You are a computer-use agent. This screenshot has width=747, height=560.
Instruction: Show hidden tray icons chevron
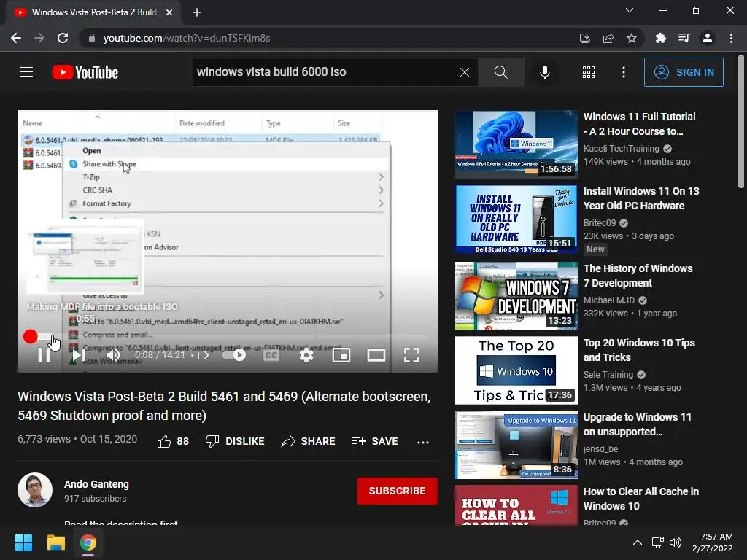(637, 542)
